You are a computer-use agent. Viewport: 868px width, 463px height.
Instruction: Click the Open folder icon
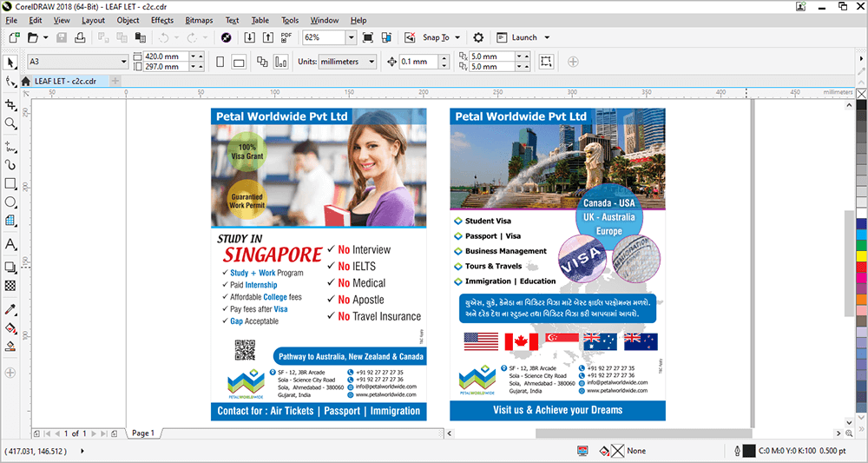(x=33, y=37)
